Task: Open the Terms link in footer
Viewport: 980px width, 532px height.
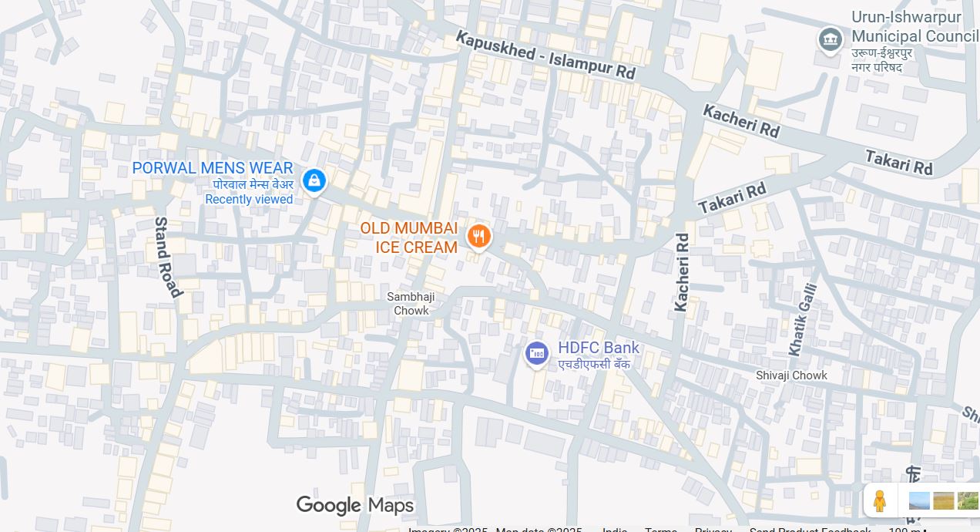Action: point(660,529)
